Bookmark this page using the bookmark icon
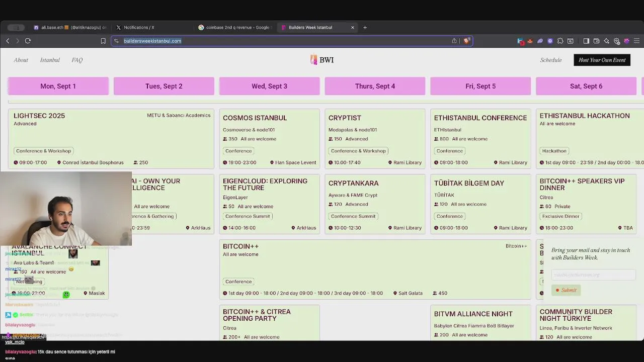Image resolution: width=644 pixels, height=362 pixels. (103, 41)
